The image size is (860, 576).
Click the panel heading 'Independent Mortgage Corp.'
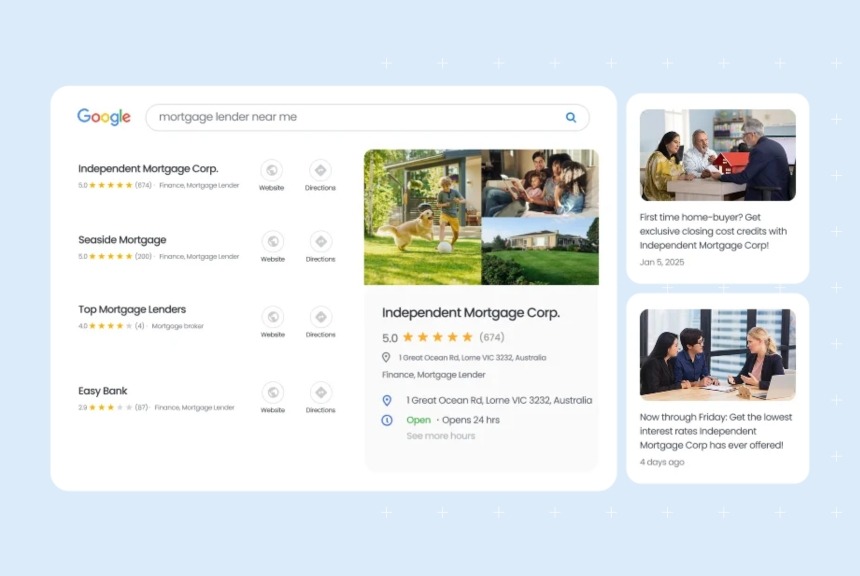coord(471,313)
